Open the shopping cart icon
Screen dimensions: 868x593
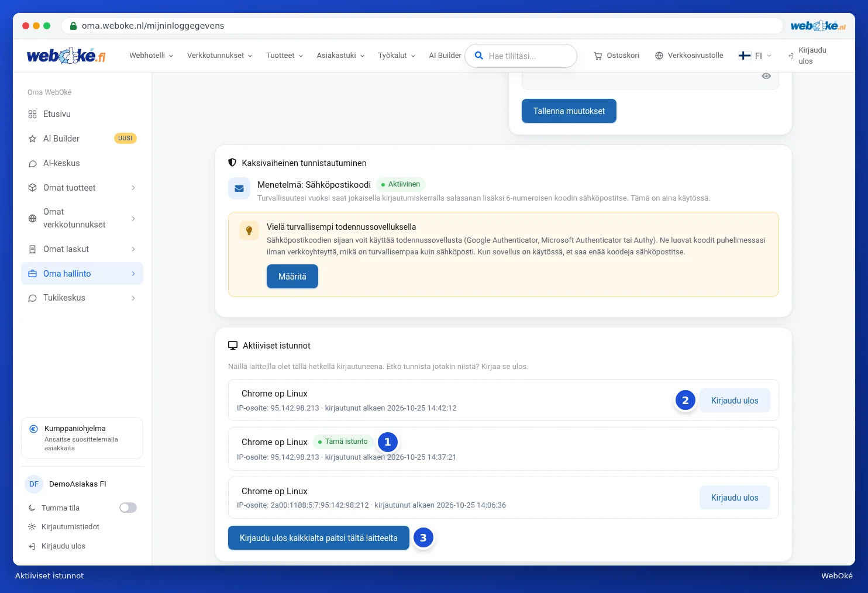pos(598,56)
